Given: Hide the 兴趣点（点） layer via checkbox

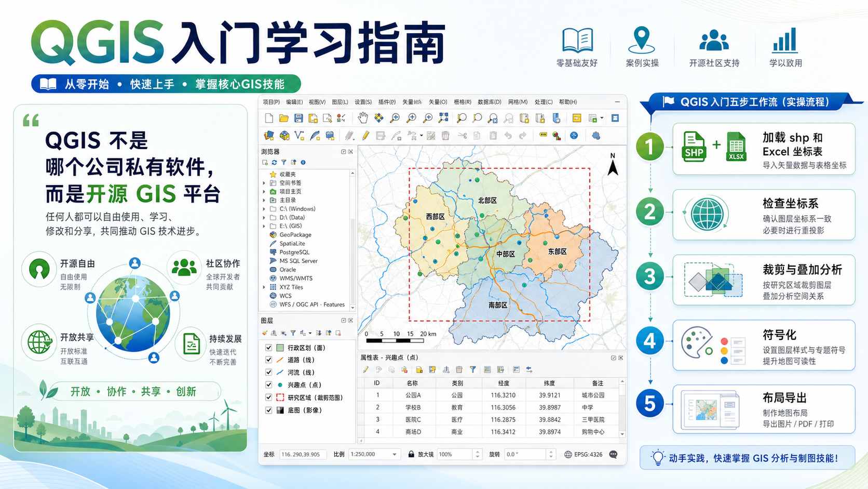Looking at the screenshot, I should point(268,385).
